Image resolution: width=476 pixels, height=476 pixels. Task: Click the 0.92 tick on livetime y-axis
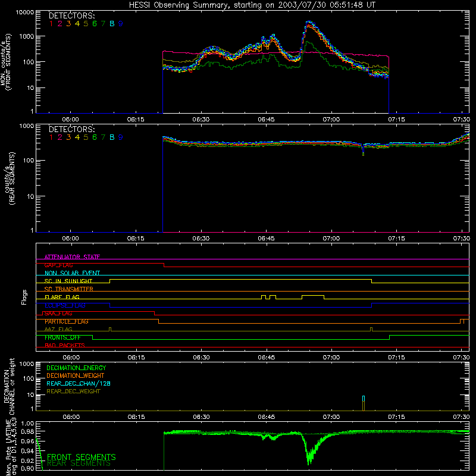(x=27, y=461)
